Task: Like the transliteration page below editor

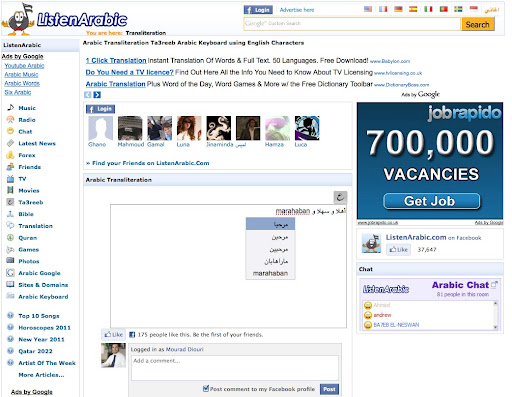Action: (x=113, y=334)
